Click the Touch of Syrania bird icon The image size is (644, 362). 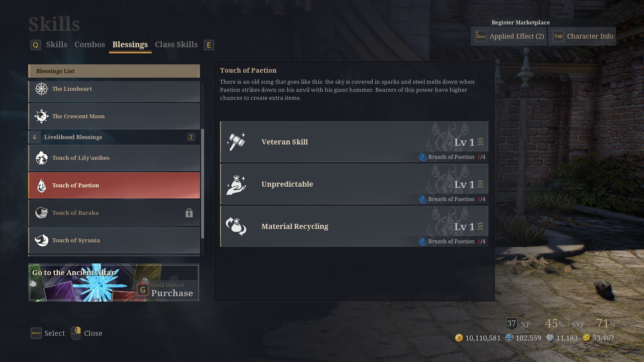[x=42, y=240]
